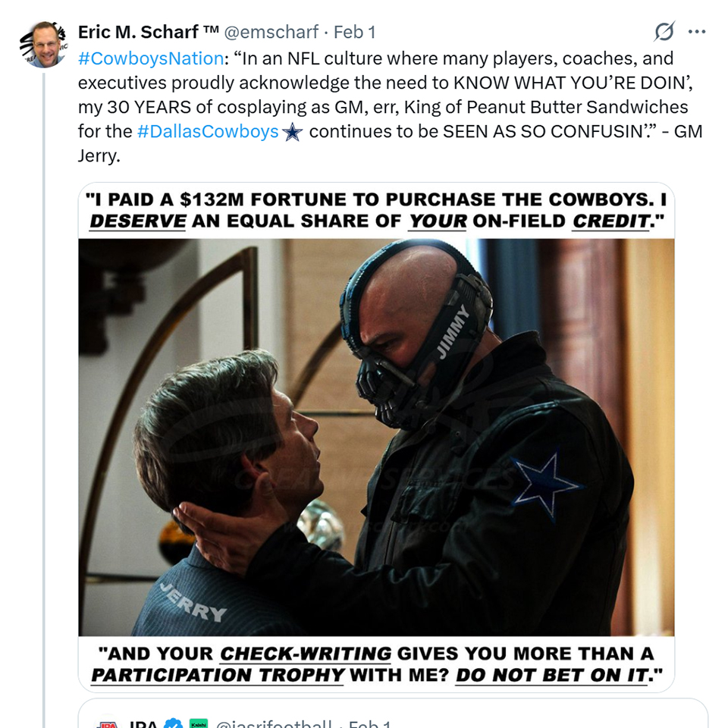
Task: Open the Eric M. Scharf display name
Action: (x=149, y=32)
